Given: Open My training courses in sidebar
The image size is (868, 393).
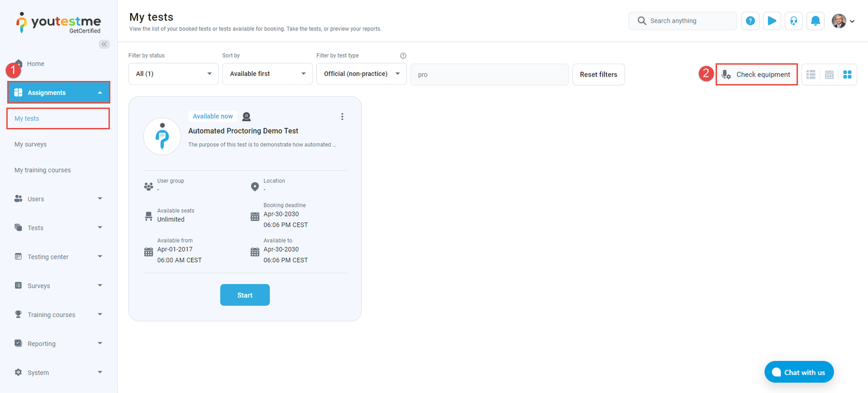Looking at the screenshot, I should pos(43,170).
